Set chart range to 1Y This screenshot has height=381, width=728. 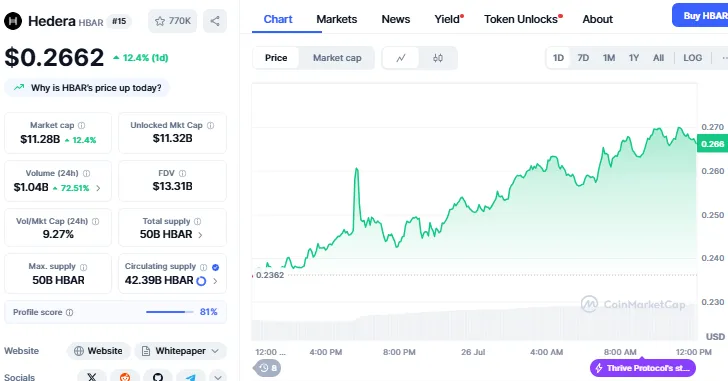(634, 58)
